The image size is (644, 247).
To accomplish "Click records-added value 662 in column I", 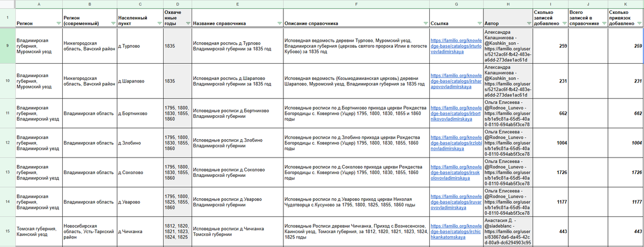I will pyautogui.click(x=550, y=113).
